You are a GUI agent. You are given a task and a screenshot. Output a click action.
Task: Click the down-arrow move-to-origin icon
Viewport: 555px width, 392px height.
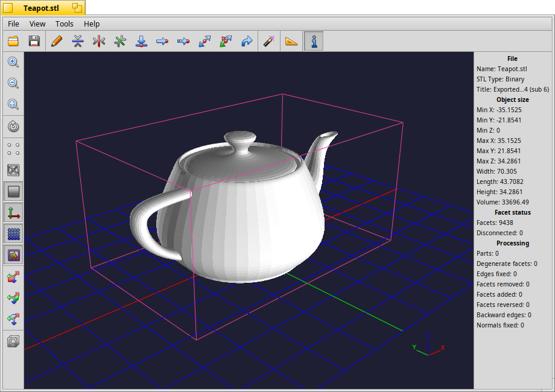141,41
